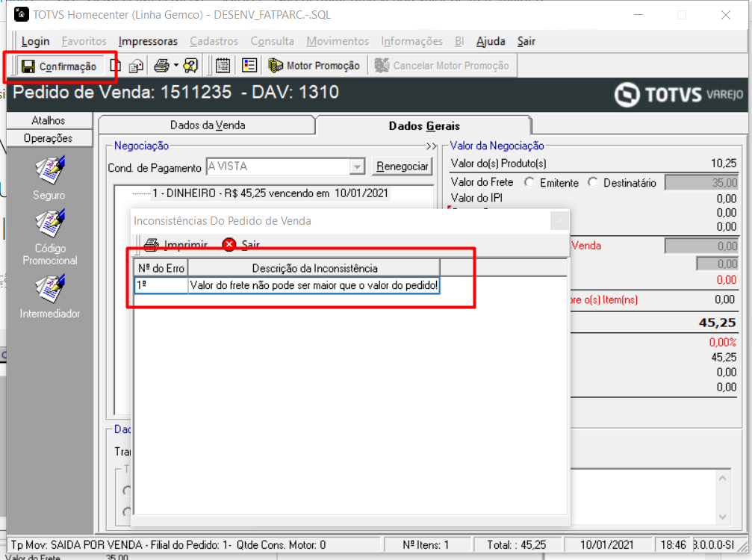Open the Ajuda menu
752x560 pixels.
pyautogui.click(x=491, y=41)
